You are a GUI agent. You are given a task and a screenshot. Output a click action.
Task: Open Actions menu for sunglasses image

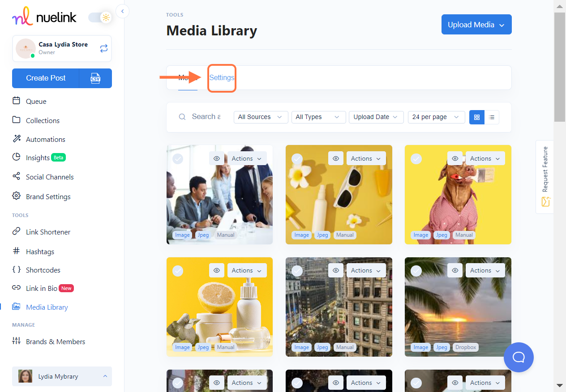point(366,158)
